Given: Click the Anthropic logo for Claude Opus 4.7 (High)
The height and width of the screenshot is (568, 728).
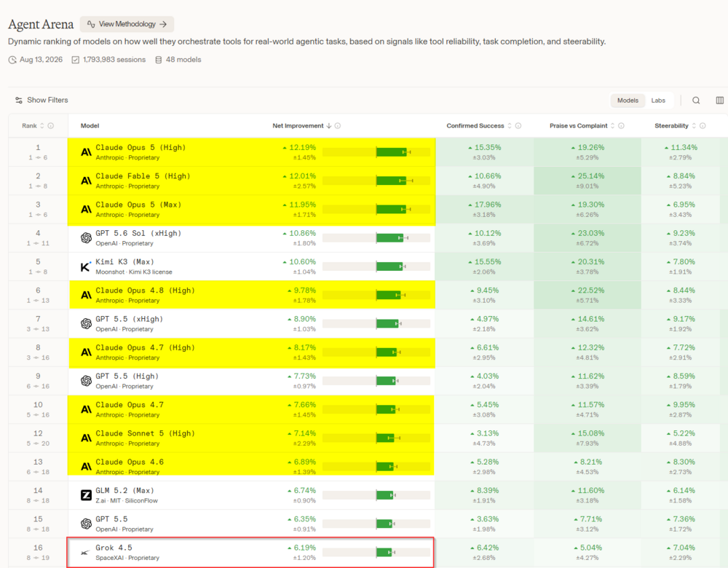Looking at the screenshot, I should pos(86,352).
